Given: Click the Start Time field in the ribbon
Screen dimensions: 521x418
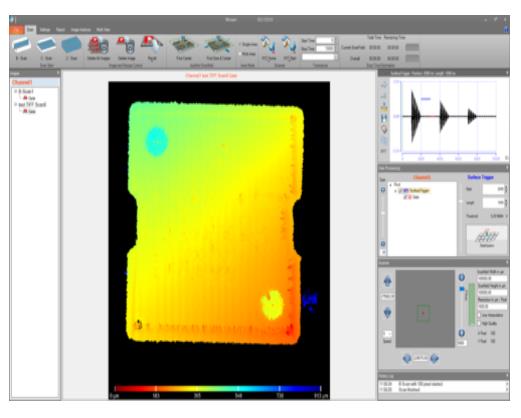Looking at the screenshot, I should point(325,40).
